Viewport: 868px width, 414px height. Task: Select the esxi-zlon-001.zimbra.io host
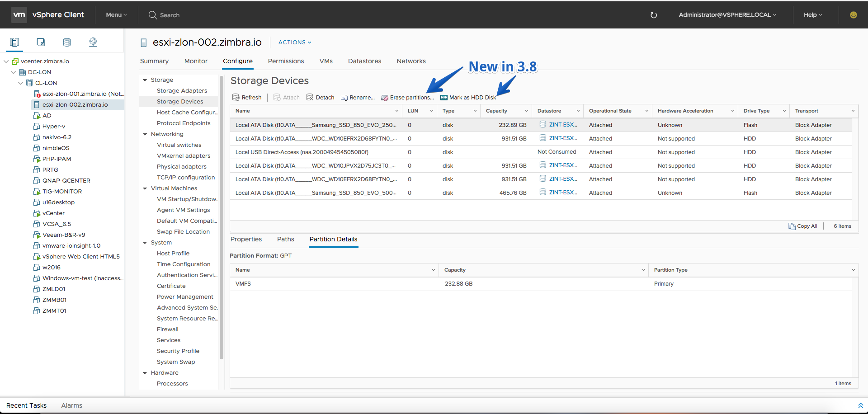[x=83, y=94]
